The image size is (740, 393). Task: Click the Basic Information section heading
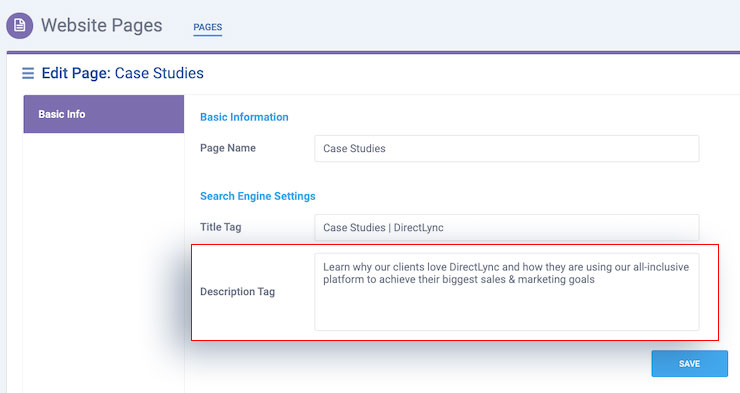(x=244, y=117)
